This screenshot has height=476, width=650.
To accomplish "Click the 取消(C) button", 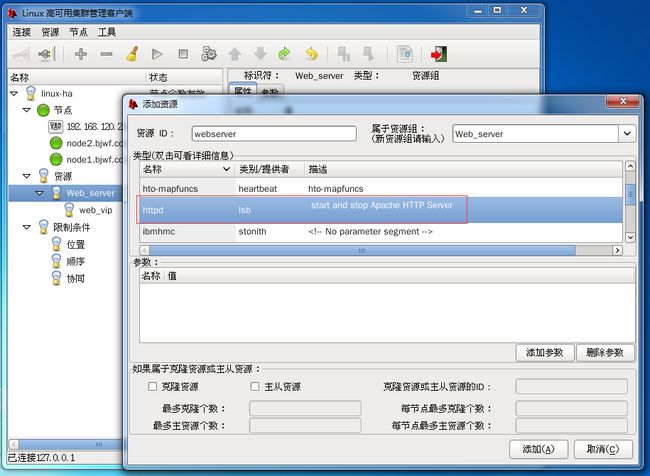I will 603,449.
